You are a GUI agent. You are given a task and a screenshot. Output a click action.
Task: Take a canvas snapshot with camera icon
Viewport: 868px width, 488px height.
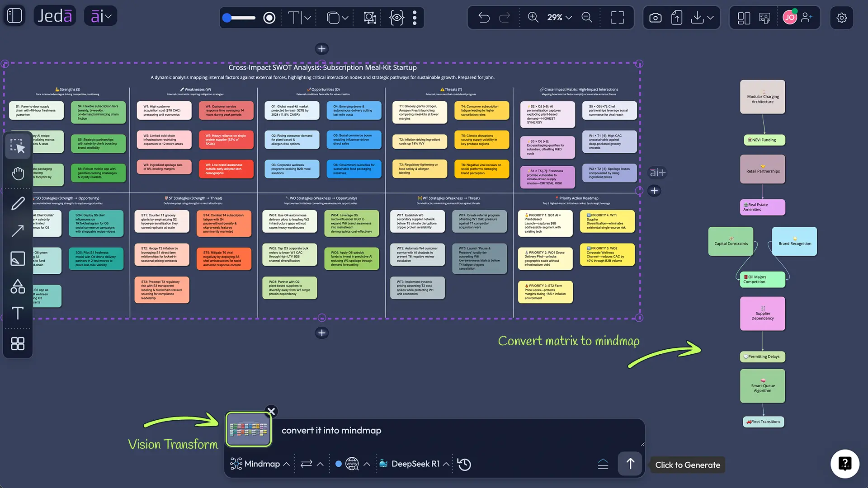[655, 18]
